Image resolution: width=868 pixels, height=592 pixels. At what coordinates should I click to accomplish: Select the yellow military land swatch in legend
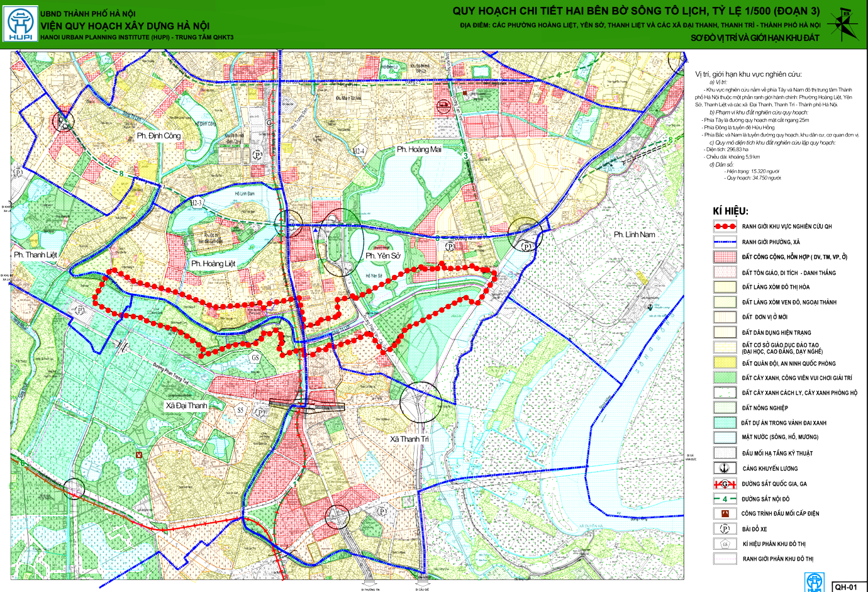725,363
